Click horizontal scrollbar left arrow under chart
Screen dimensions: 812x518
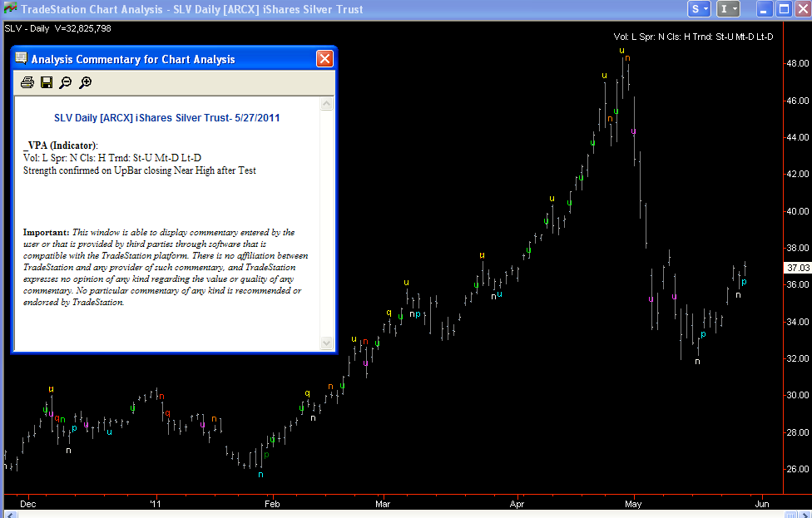10,515
